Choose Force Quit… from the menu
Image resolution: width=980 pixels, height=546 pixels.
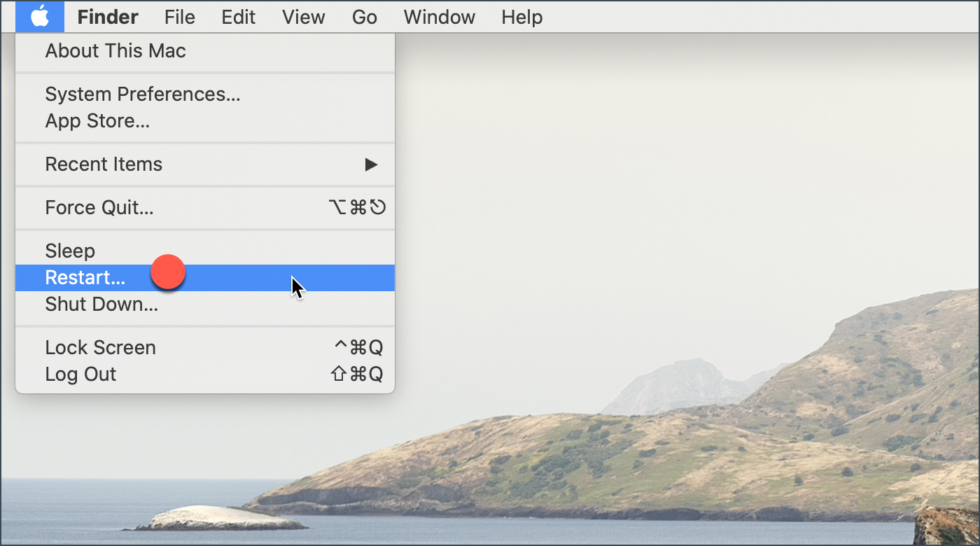(x=205, y=208)
